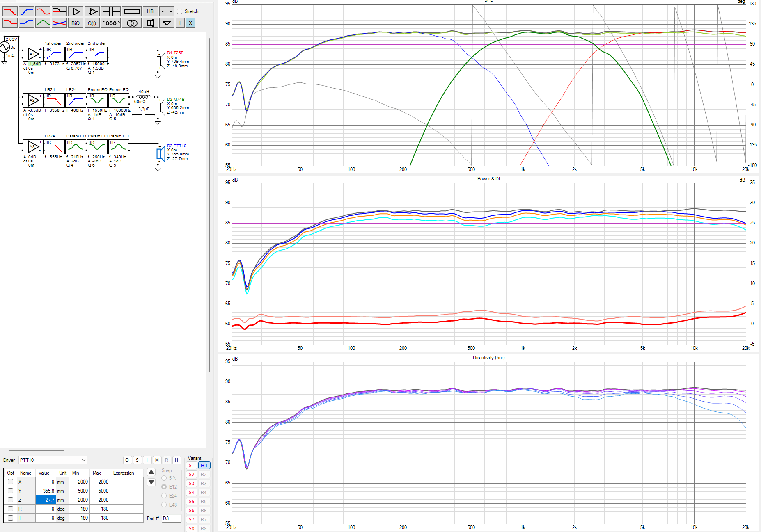The width and height of the screenshot is (761, 532).
Task: Insert a capacitor component
Action: point(111,11)
